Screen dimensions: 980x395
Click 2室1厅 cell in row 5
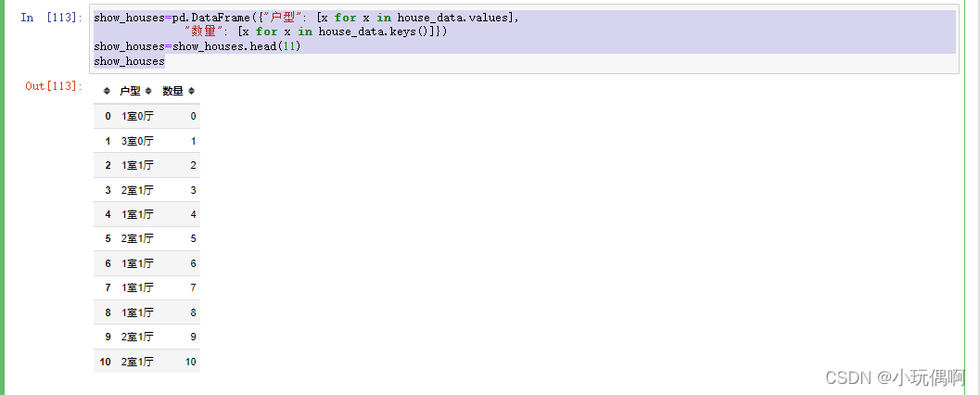pos(137,238)
